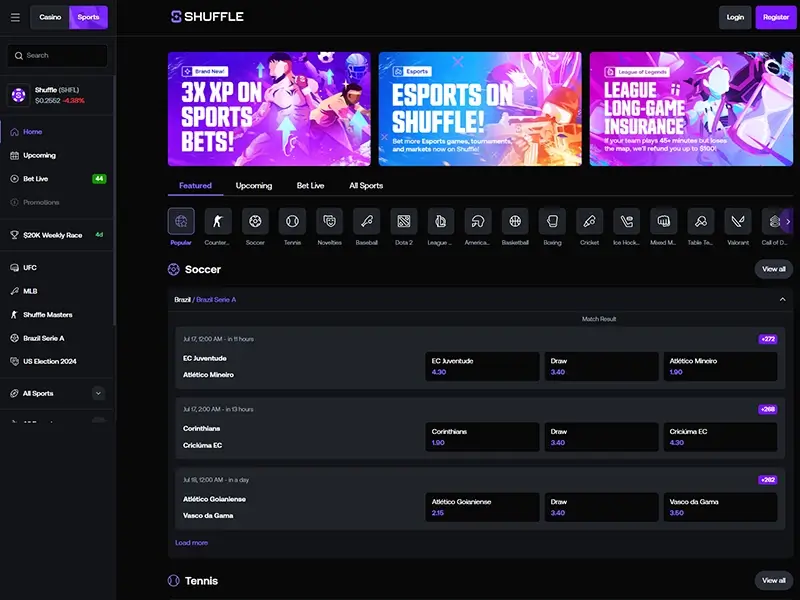
Task: Open the hamburger menu
Action: (15, 17)
